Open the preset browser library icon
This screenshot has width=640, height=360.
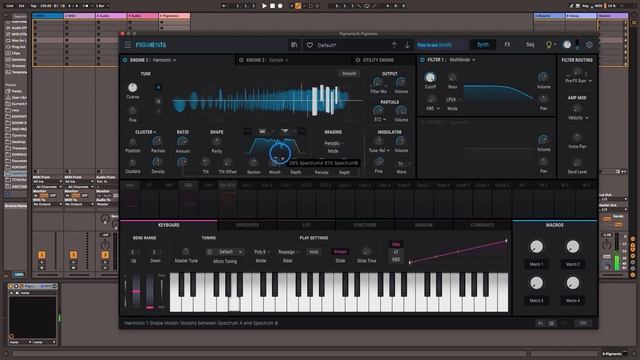click(294, 45)
